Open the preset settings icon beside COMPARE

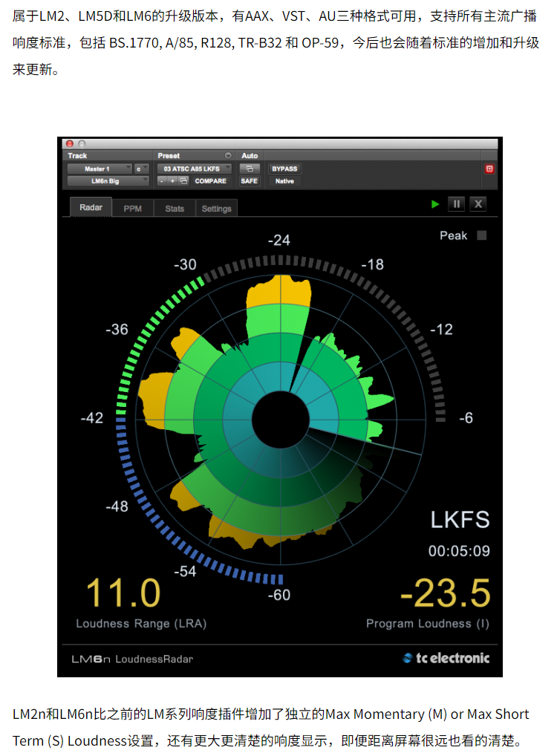pos(183,180)
